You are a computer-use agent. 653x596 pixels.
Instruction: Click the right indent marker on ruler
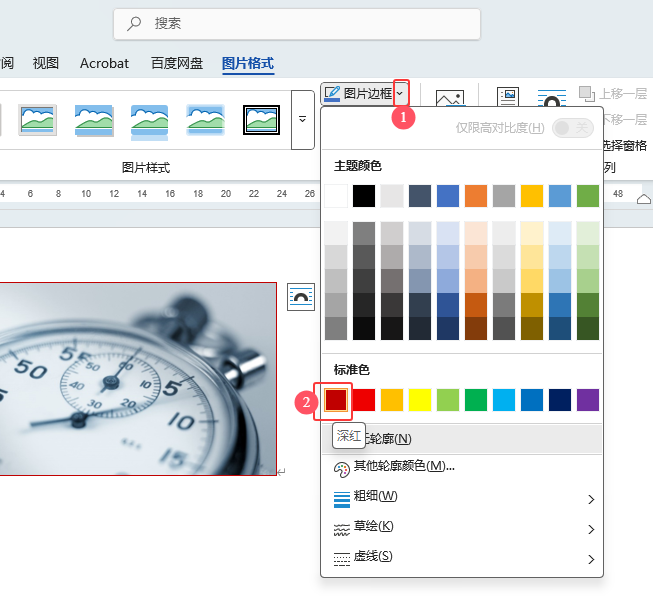click(x=644, y=199)
